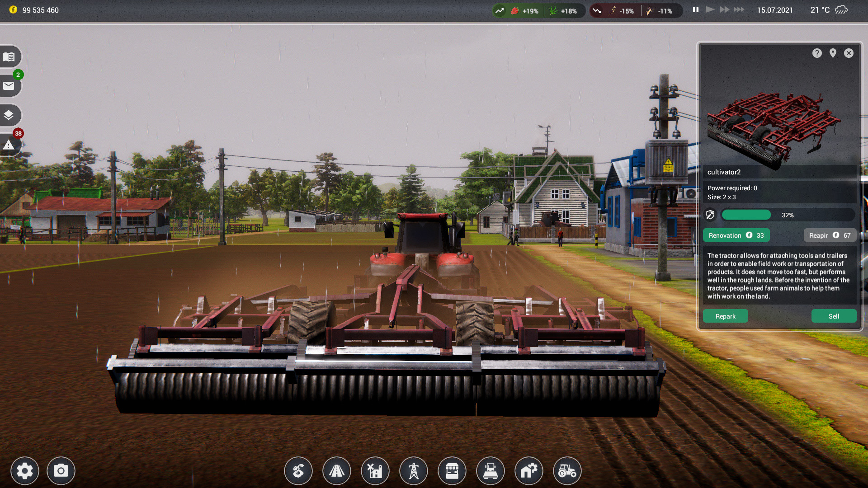The width and height of the screenshot is (868, 488).
Task: Pause the game simulation
Action: (695, 9)
